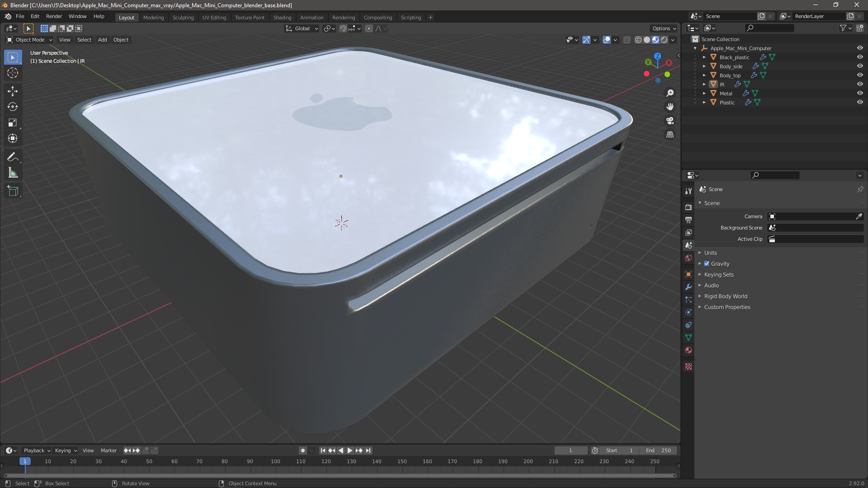868x488 pixels.
Task: Expand the Keying Sets panel
Action: point(719,274)
